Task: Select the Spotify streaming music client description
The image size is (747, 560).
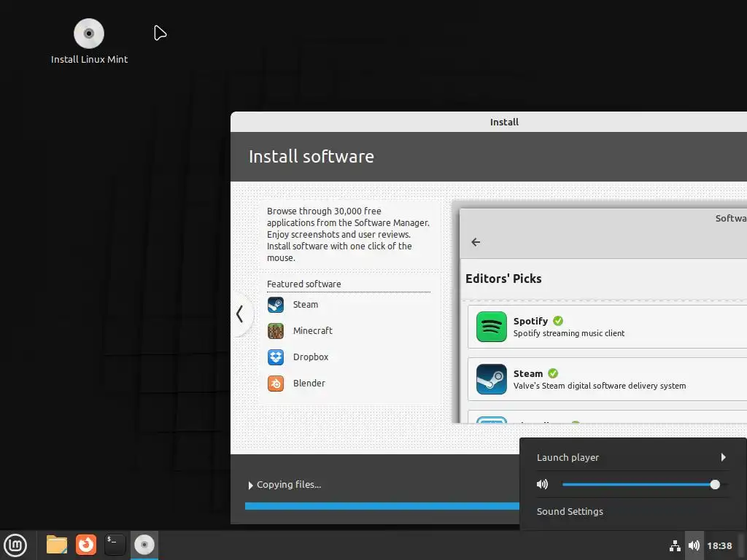Action: point(569,333)
